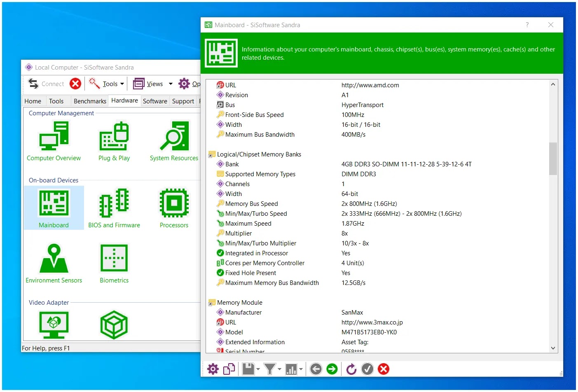This screenshot has width=578, height=392.
Task: Select the Fixed Hole Present row
Action: click(378, 273)
